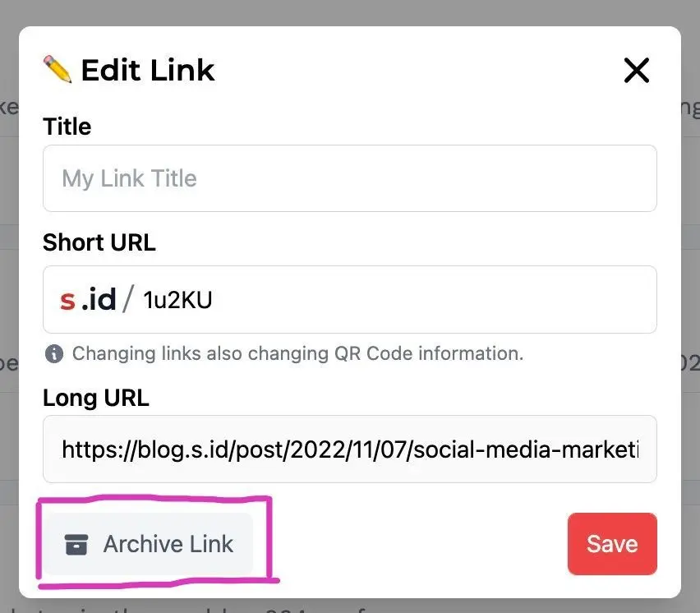Click the Short URL label

[99, 242]
